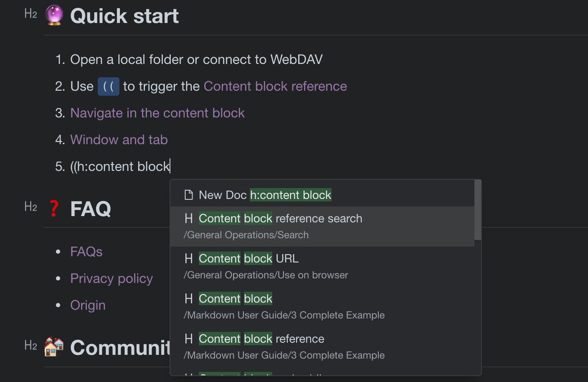Click the H2 marker next to FAQ
588x382 pixels.
tap(30, 207)
